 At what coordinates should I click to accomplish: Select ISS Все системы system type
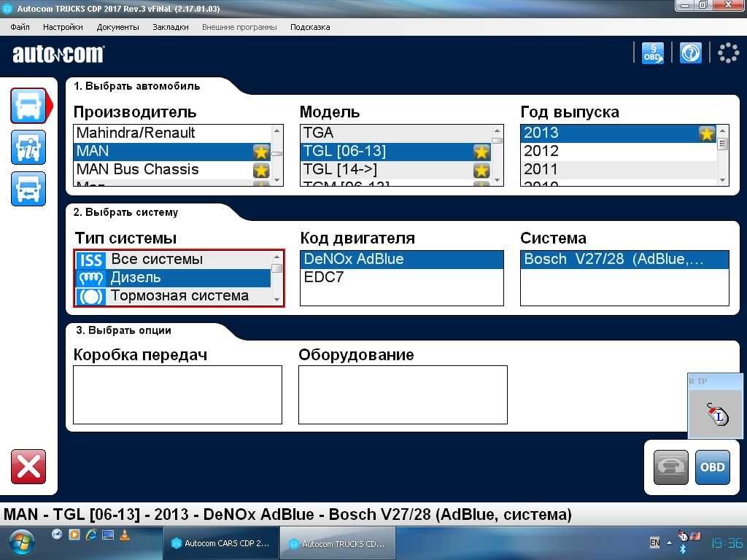tap(172, 260)
